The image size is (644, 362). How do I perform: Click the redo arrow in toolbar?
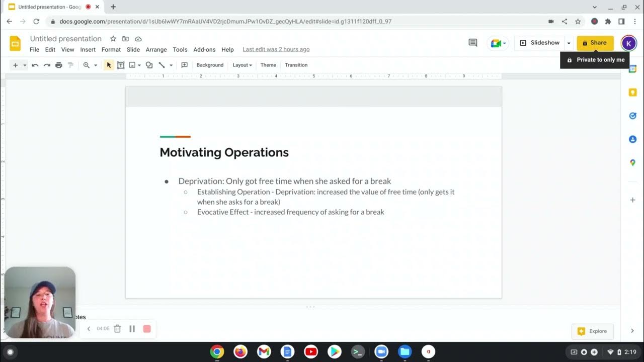[47, 65]
